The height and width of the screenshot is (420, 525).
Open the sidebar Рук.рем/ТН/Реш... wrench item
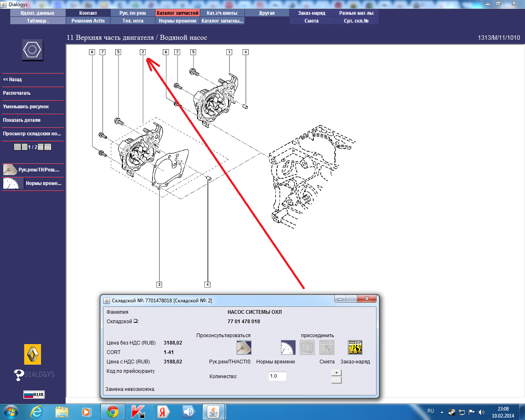(x=33, y=169)
